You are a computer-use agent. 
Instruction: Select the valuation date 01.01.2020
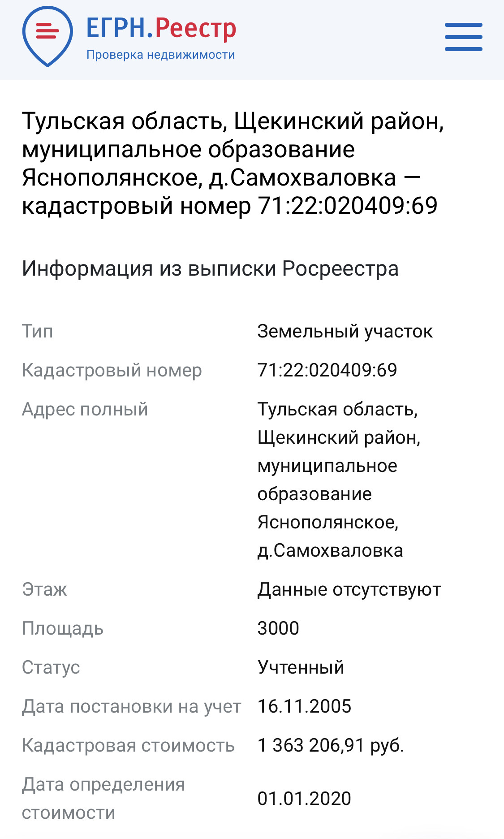point(304,799)
